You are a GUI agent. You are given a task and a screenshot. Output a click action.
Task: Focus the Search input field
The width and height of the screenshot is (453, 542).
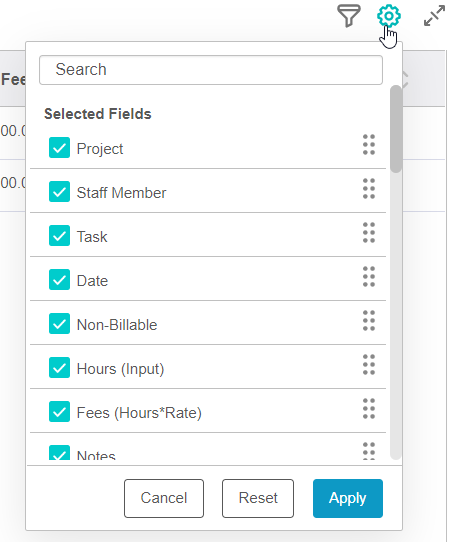(x=211, y=70)
